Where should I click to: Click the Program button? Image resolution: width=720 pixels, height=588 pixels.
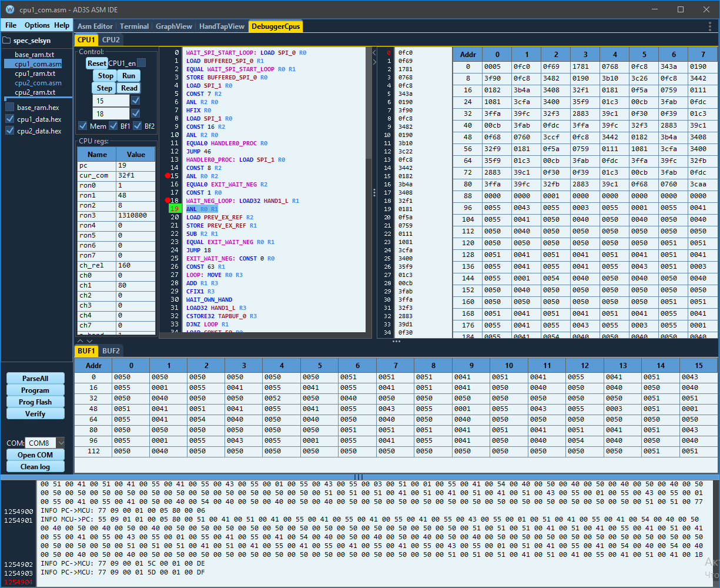[x=35, y=390]
